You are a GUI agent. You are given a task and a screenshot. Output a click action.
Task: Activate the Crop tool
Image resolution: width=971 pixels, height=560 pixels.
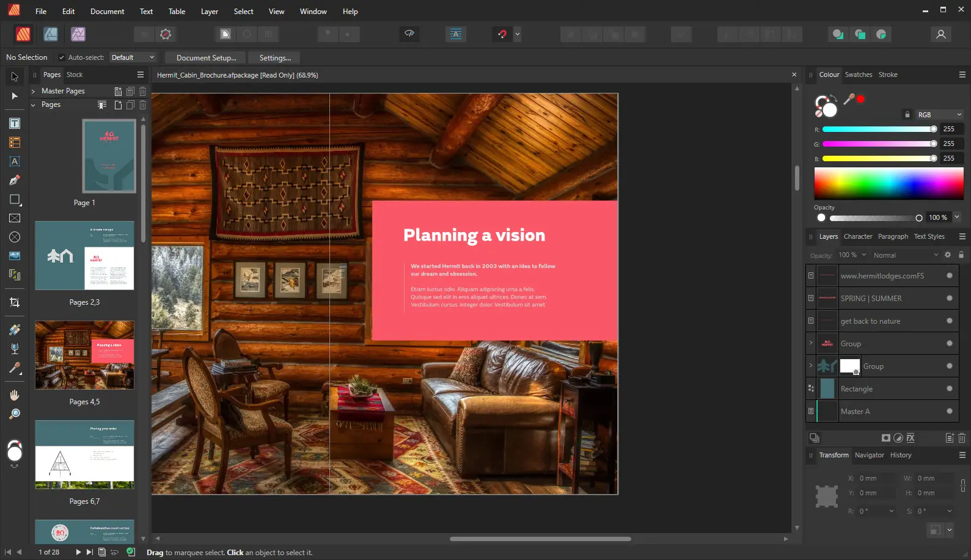coord(15,302)
